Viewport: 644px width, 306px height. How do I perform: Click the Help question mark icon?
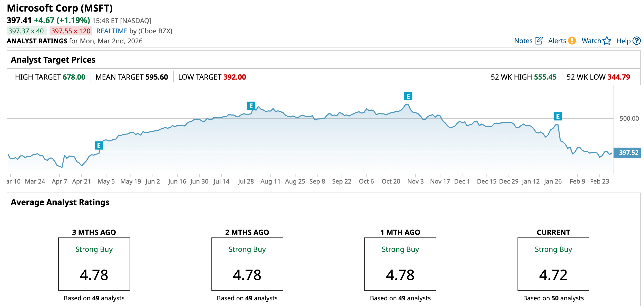(x=637, y=41)
